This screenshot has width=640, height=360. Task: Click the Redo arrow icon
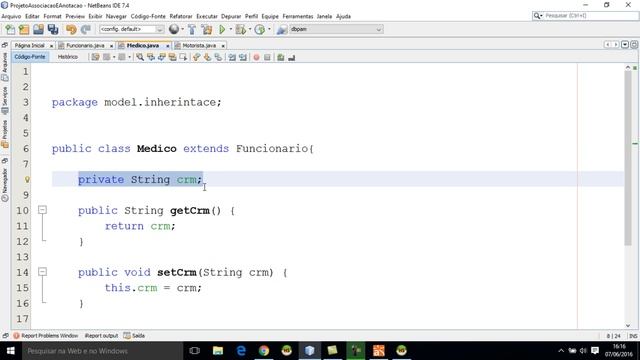(x=86, y=29)
